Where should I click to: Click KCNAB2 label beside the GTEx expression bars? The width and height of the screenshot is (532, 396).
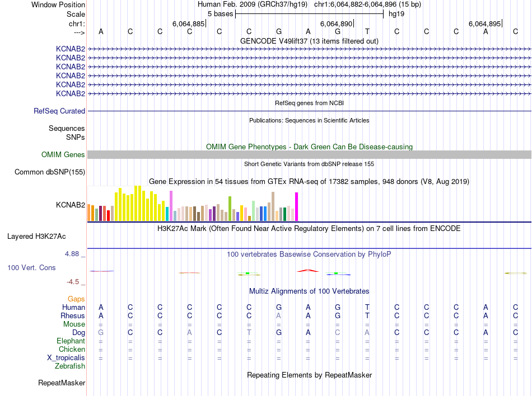coord(70,205)
